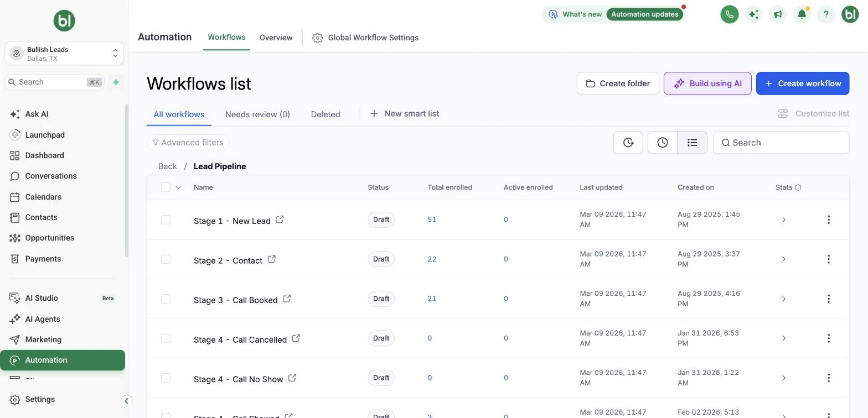Open three-dot menu for Stage 4 - Call No Show
This screenshot has width=868, height=418.
[x=829, y=378]
